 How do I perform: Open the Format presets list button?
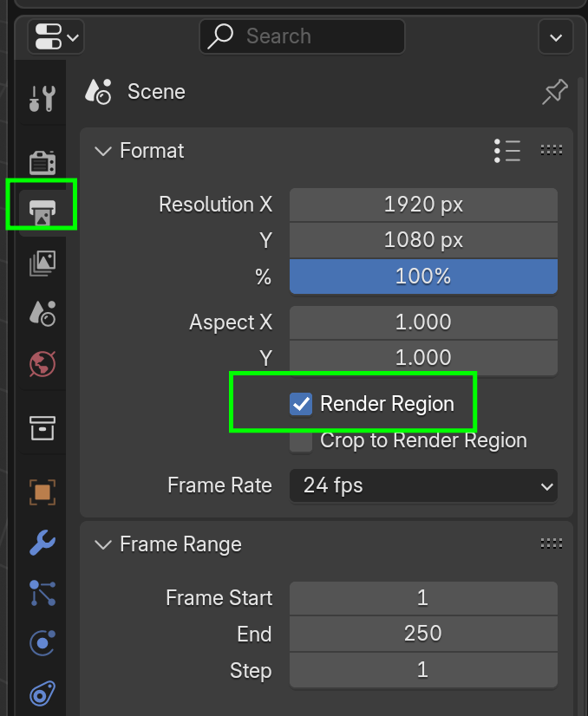507,151
